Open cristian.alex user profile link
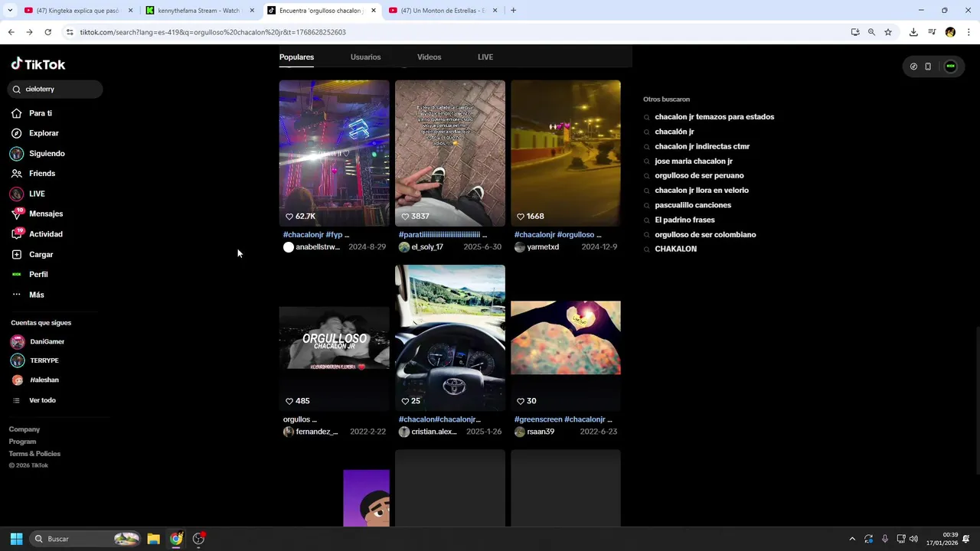The height and width of the screenshot is (551, 980). coord(429,432)
